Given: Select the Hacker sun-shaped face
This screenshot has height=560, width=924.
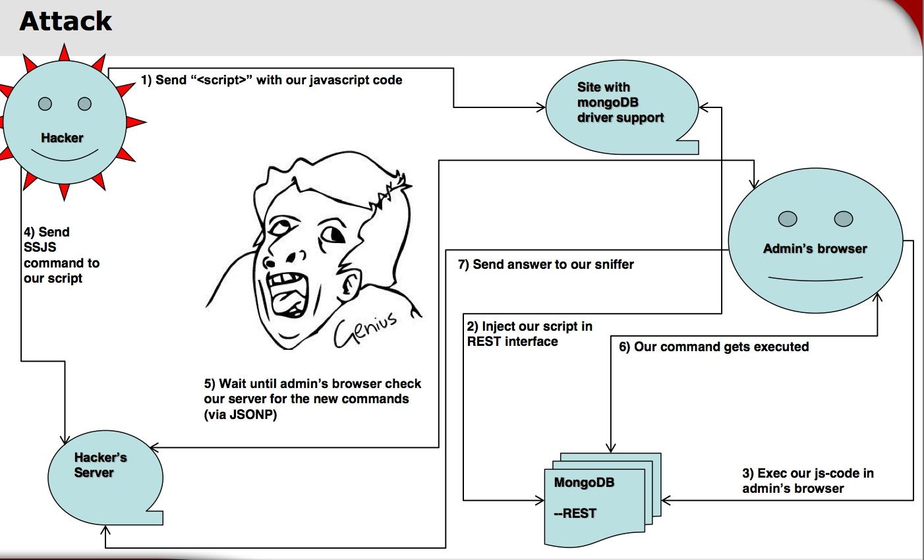Looking at the screenshot, I should pos(66,123).
